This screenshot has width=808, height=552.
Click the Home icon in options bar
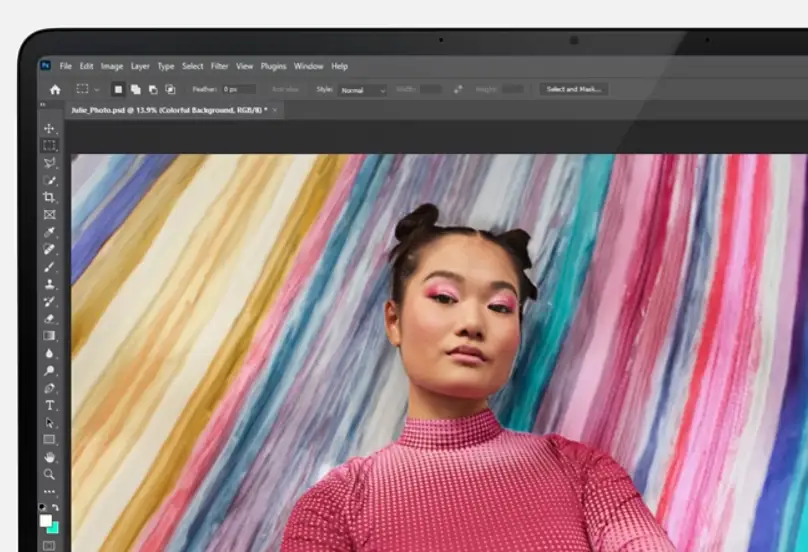pos(55,90)
